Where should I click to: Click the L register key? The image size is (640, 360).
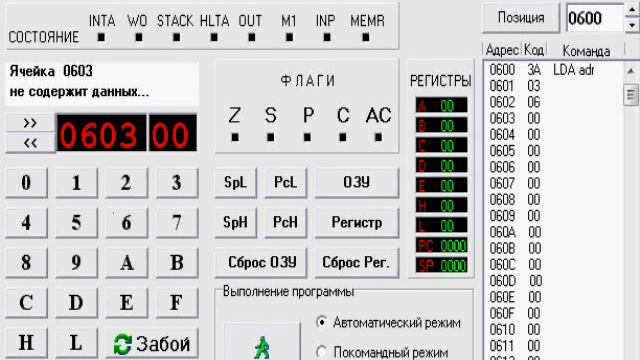pos(76,342)
